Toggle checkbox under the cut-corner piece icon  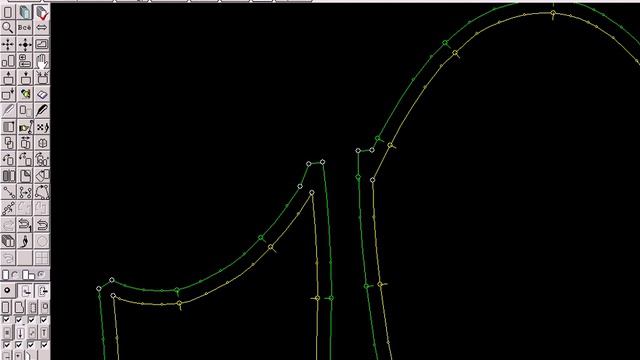(x=19, y=320)
